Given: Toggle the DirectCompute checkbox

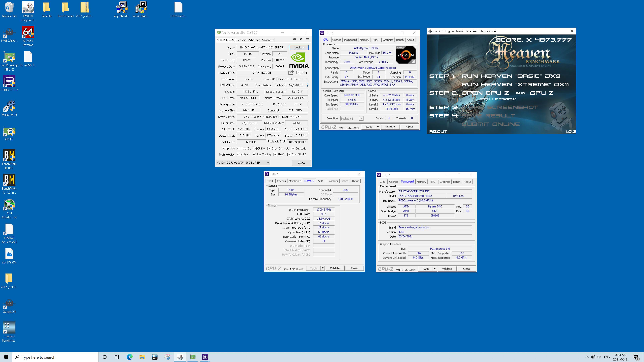Looking at the screenshot, I should [269, 148].
